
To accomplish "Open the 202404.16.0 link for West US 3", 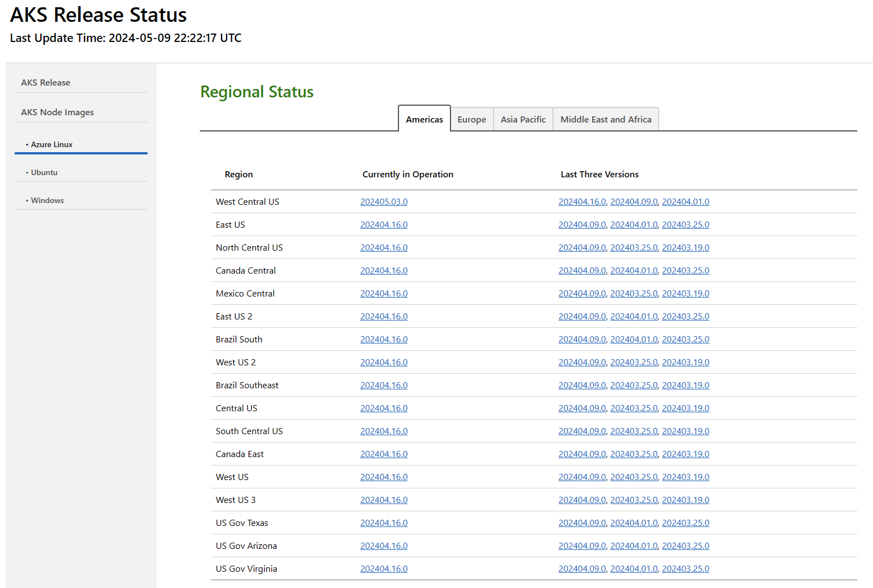I will 384,500.
